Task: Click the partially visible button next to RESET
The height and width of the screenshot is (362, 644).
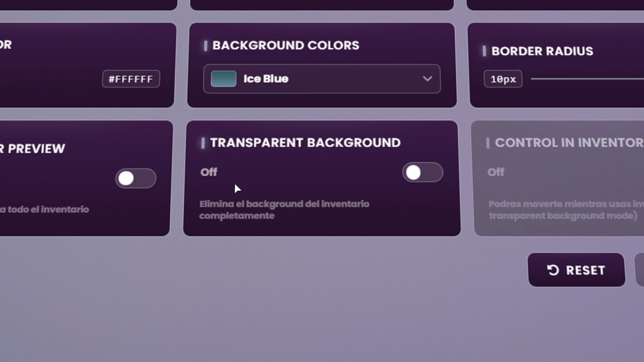Action: coord(639,270)
